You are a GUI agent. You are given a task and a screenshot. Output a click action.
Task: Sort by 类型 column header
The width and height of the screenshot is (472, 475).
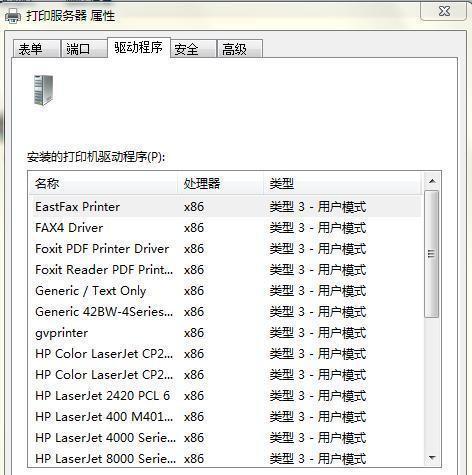click(x=342, y=183)
